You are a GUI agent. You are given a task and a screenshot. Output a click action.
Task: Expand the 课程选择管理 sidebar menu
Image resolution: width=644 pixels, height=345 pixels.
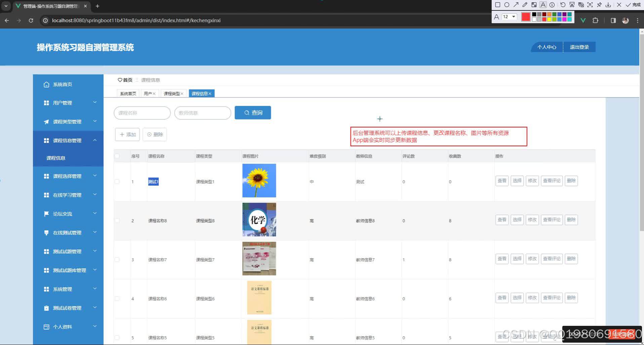point(68,176)
